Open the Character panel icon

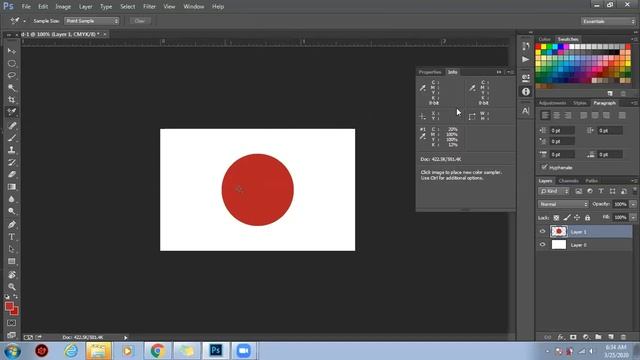coord(526,111)
